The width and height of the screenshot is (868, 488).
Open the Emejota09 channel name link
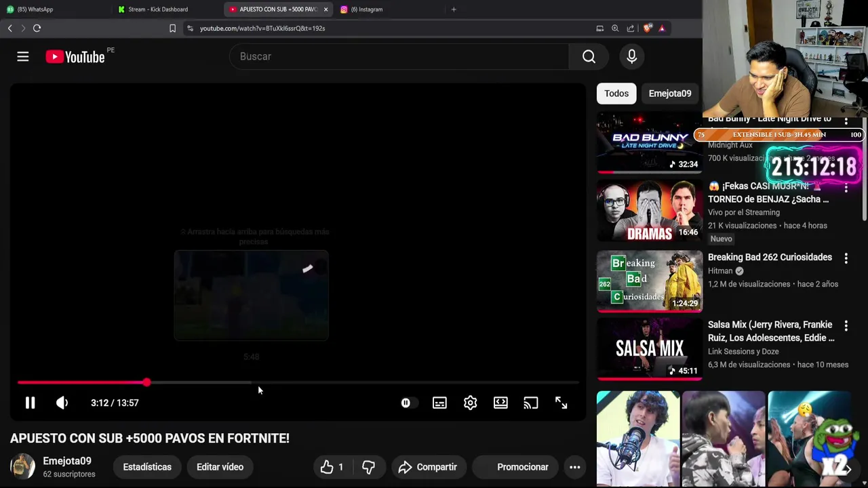pos(66,461)
